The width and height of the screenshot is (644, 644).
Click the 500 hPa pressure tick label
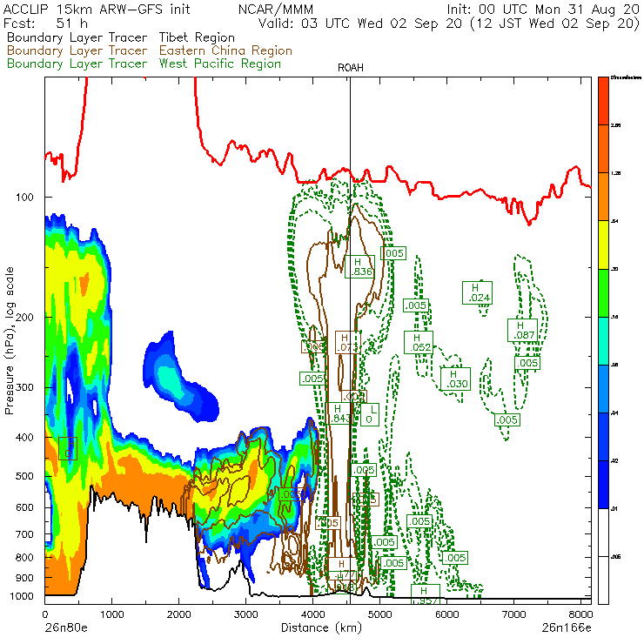[24, 476]
